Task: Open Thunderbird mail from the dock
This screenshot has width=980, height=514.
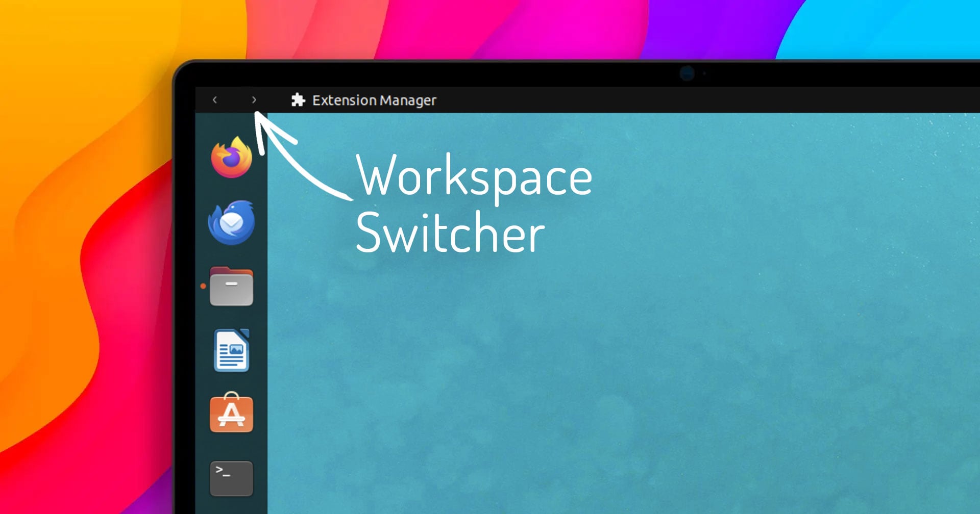Action: pos(232,223)
